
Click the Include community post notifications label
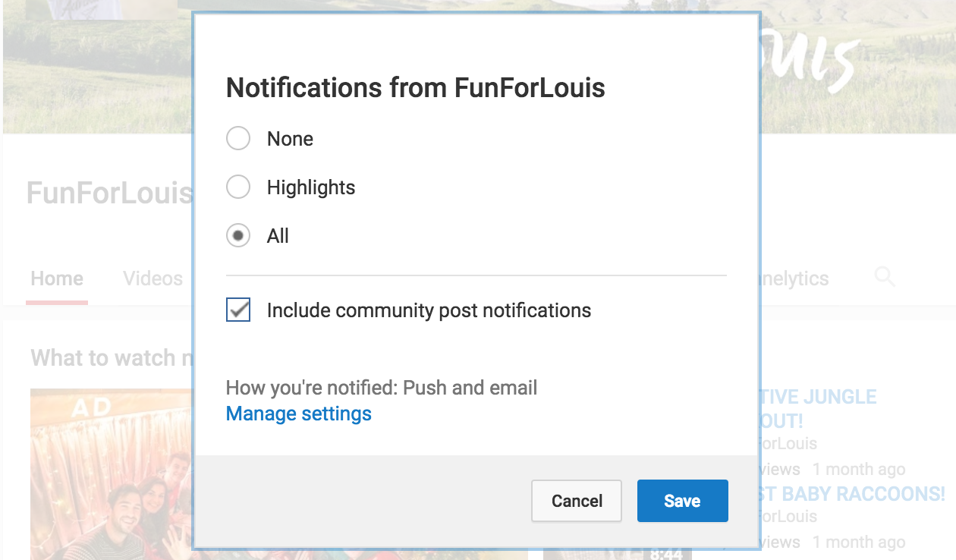[429, 310]
